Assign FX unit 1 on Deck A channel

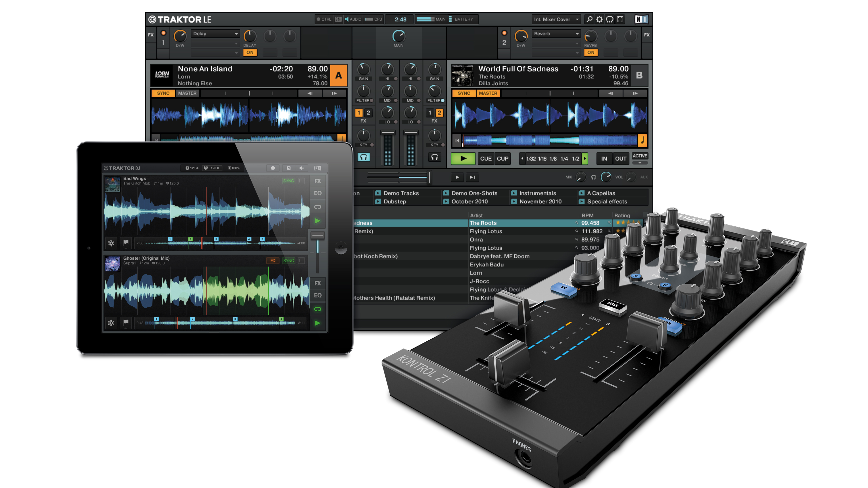pyautogui.click(x=359, y=113)
